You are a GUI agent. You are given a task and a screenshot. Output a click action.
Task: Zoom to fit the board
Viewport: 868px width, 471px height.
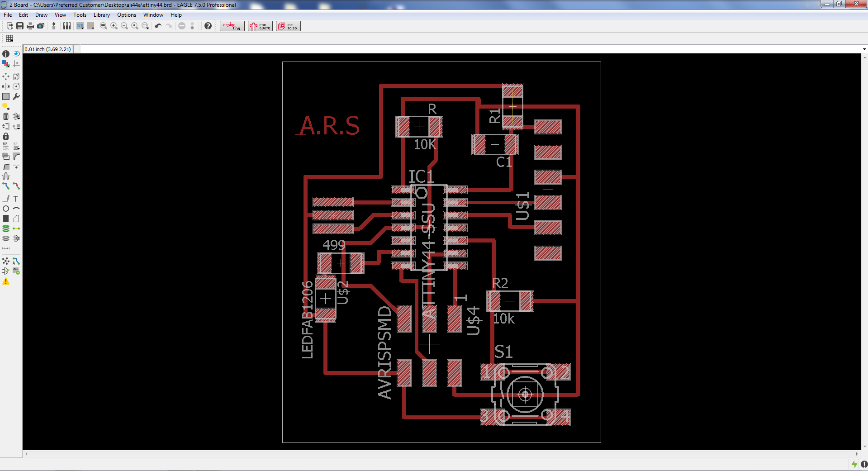pos(104,26)
